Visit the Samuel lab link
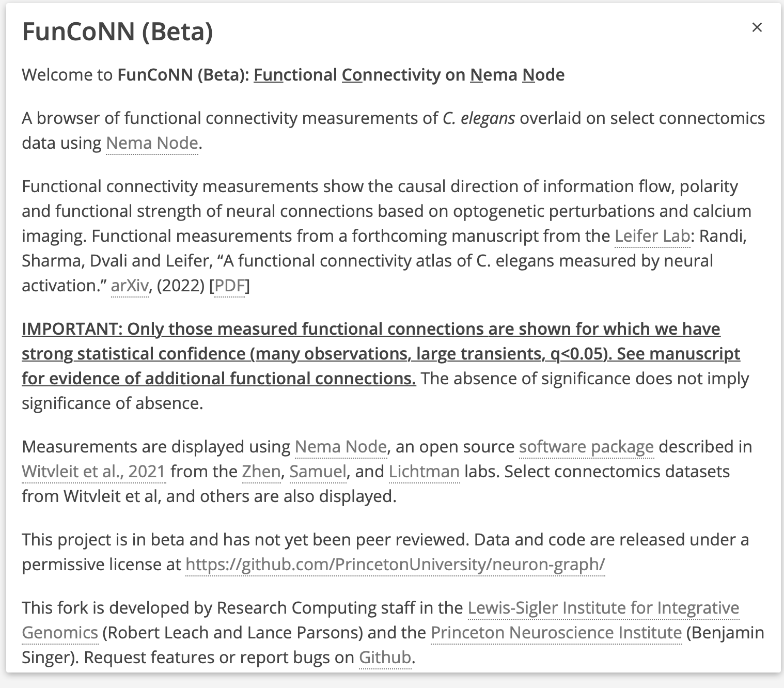This screenshot has width=784, height=688. 318,472
